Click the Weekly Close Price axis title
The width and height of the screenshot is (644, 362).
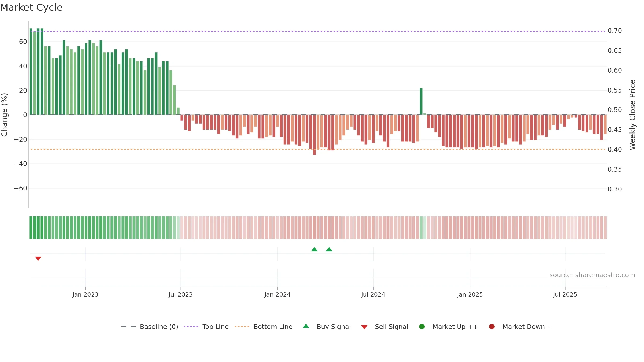pos(632,115)
